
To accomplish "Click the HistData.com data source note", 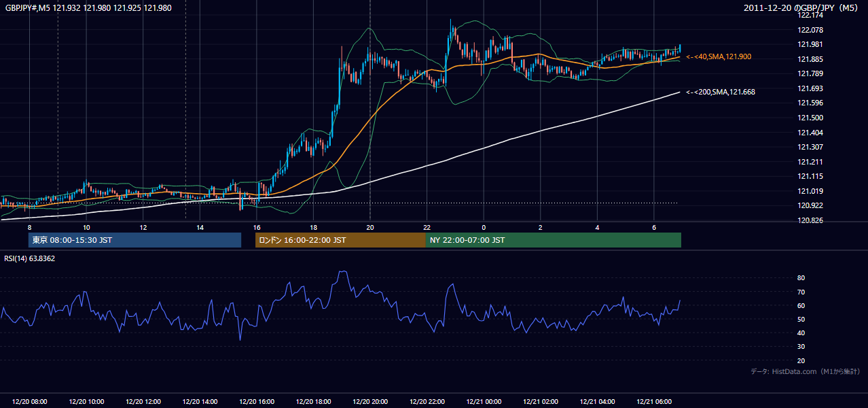I will (806, 371).
